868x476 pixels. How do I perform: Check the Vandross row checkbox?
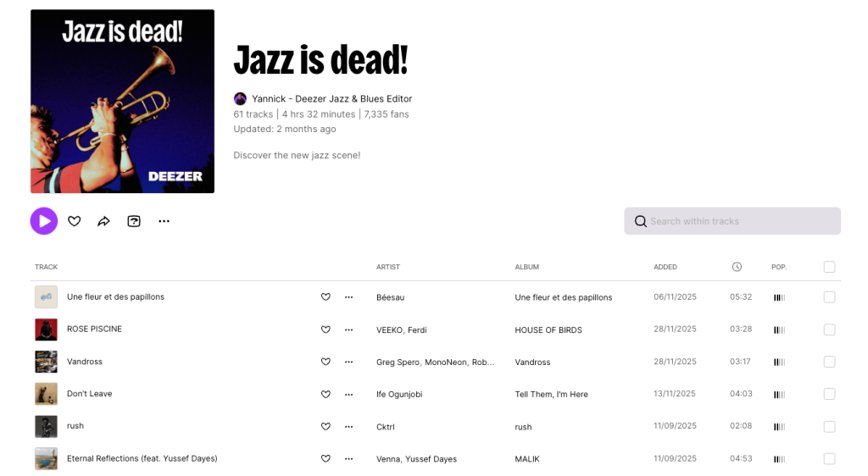[829, 362]
